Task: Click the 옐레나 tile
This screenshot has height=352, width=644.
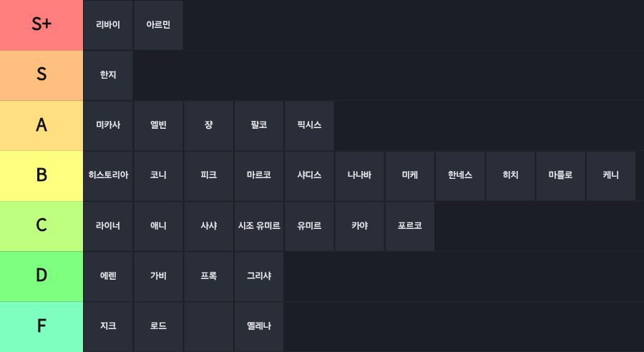Action: pos(259,327)
